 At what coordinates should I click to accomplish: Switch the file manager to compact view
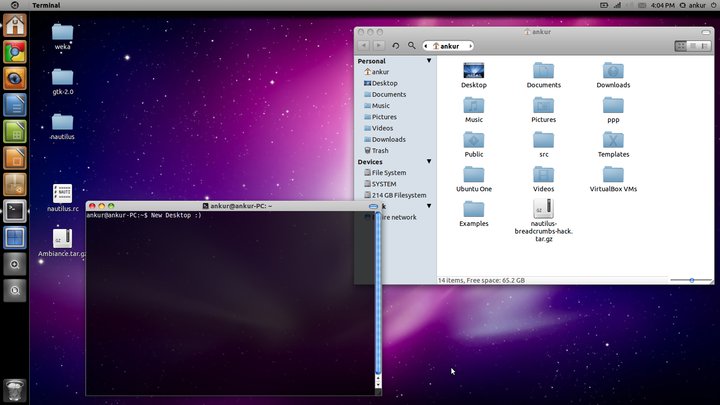[703, 46]
